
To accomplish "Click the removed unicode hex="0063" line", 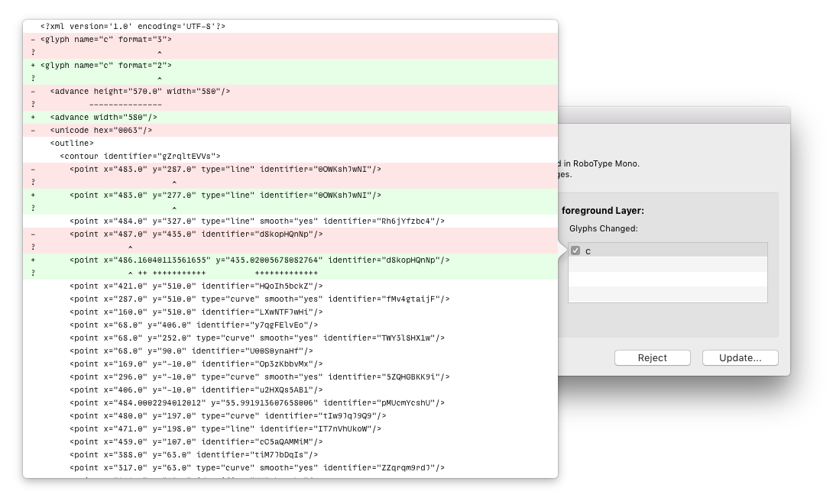I will click(x=102, y=131).
